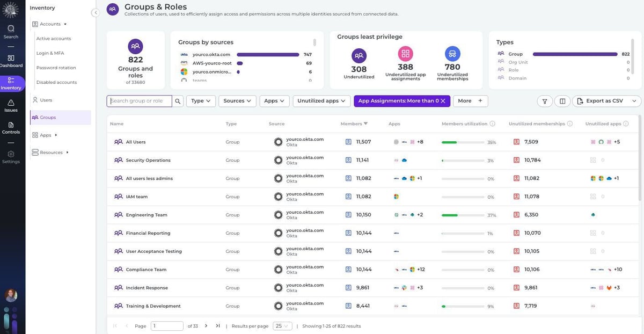
Task: Click +8 apps in All Users row
Action: [x=420, y=142]
